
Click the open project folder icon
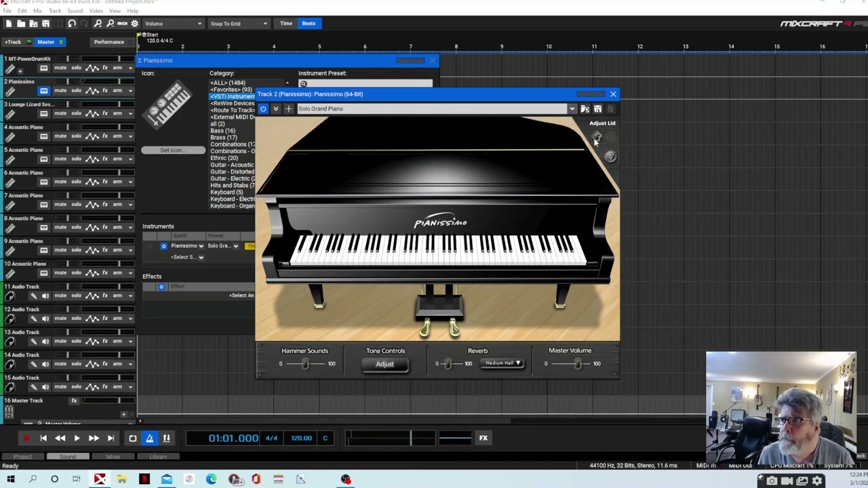coord(21,24)
